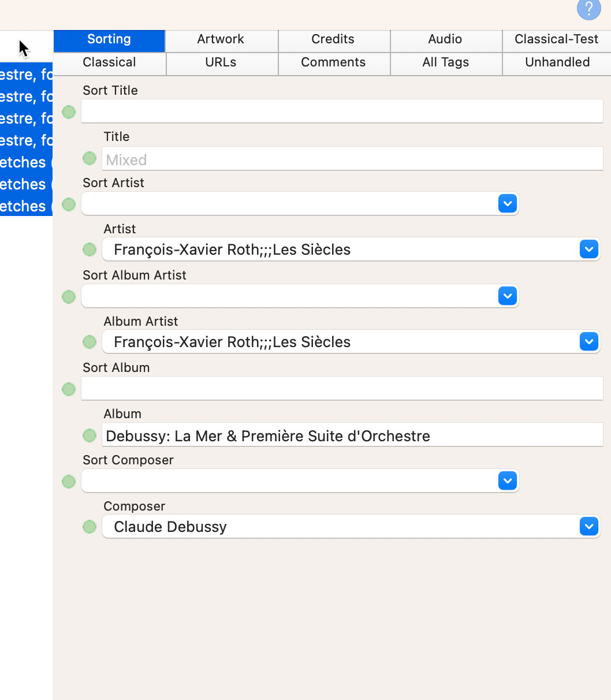This screenshot has width=611, height=700.
Task: Click the Album field Debussy: La Mer
Action: pos(352,435)
